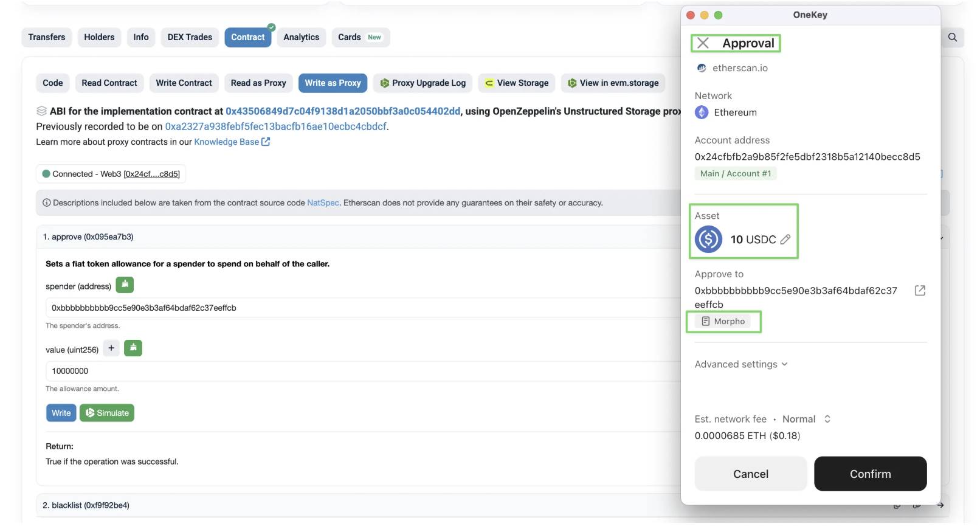
Task: Open the Analytics tab
Action: point(301,37)
